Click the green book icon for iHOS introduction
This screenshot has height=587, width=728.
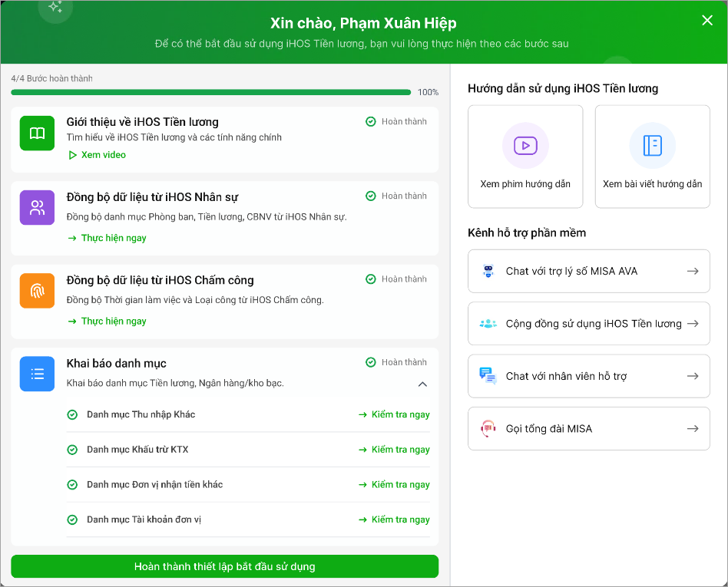coord(37,134)
